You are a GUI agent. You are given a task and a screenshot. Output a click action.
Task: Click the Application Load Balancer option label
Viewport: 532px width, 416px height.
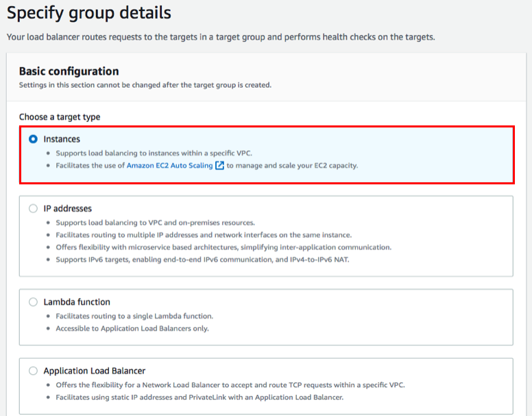point(94,371)
